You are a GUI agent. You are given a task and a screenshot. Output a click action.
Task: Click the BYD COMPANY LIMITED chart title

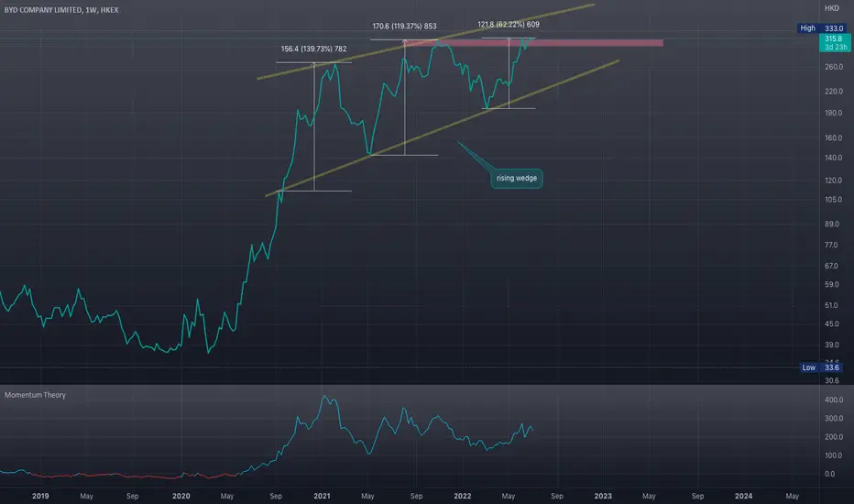click(61, 10)
